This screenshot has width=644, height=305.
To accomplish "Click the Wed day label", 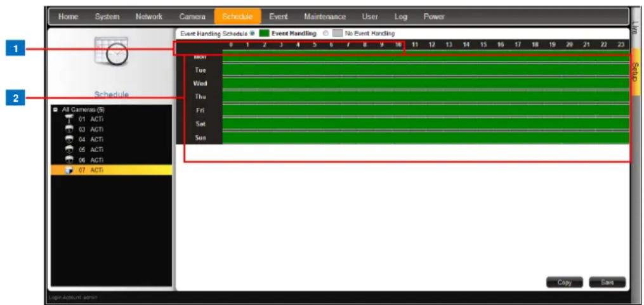I will tap(200, 83).
